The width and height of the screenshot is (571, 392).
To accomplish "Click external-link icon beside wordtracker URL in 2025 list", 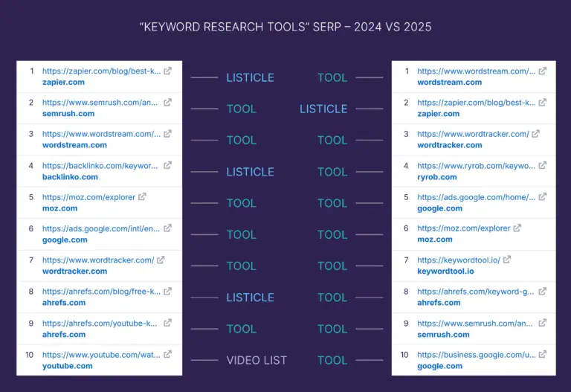I will coord(535,134).
